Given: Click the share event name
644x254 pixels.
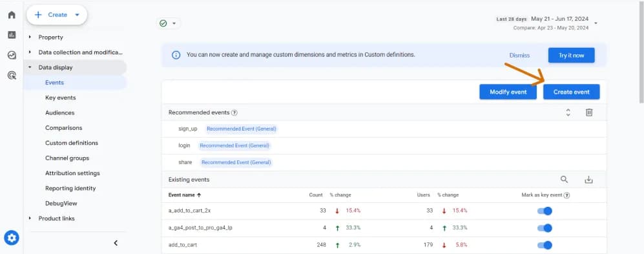Looking at the screenshot, I should (x=185, y=162).
